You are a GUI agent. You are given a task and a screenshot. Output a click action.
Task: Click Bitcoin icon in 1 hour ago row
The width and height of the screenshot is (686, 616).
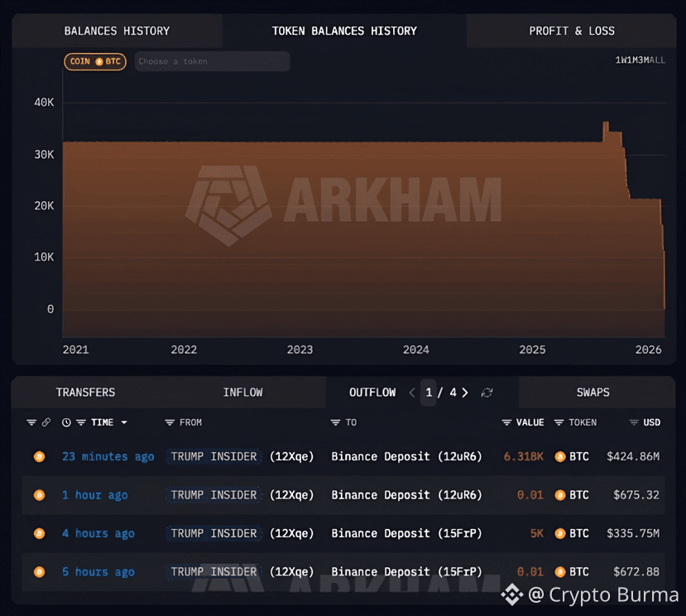[x=40, y=495]
